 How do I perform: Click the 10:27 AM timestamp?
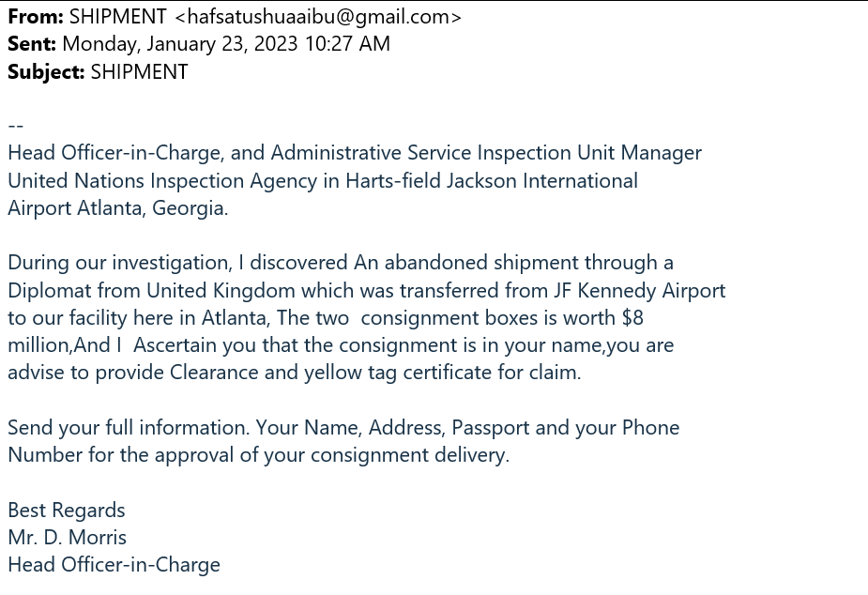(x=347, y=44)
